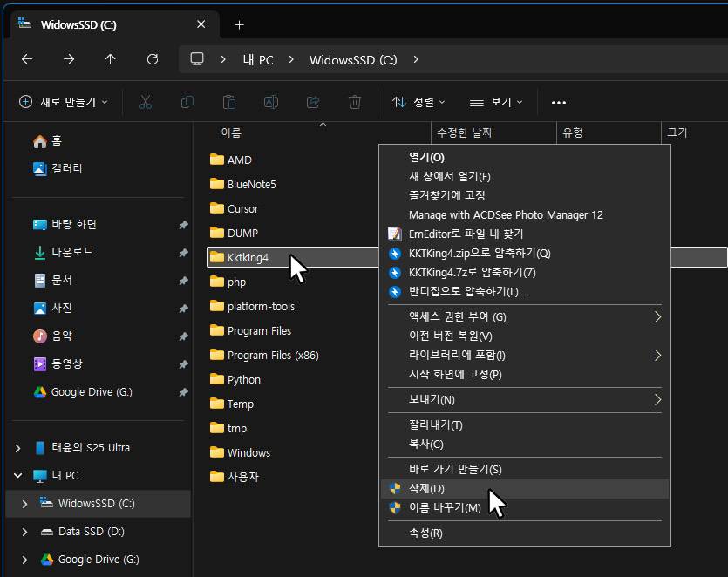Open the 보기 view dropdown
This screenshot has height=577, width=728.
pos(495,102)
